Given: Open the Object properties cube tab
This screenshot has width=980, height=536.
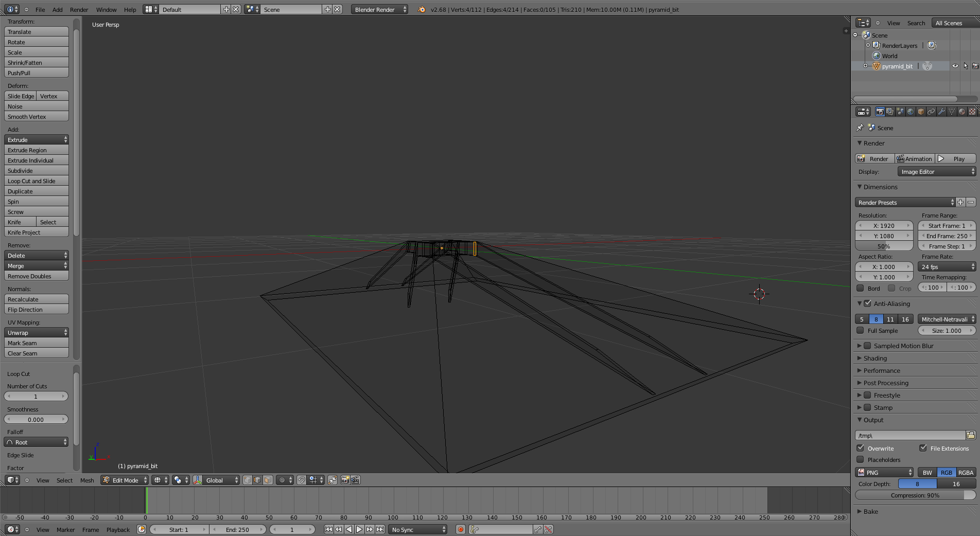Looking at the screenshot, I should pos(921,112).
